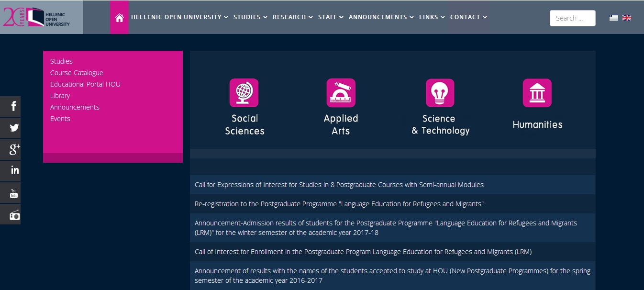Open the Facebook social sidebar icon
The width and height of the screenshot is (644, 290).
10,106
